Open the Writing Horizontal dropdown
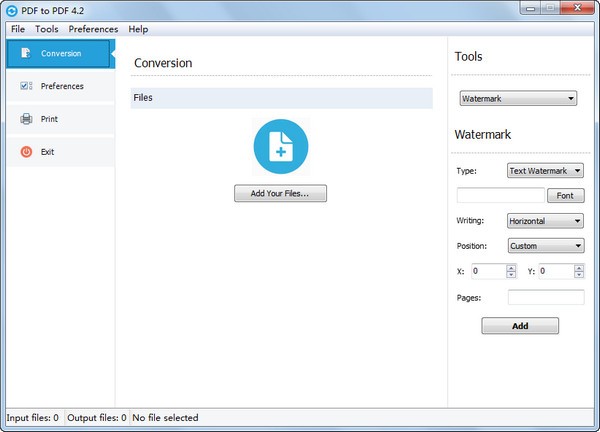Viewport: 600px width, 432px height. tap(545, 221)
